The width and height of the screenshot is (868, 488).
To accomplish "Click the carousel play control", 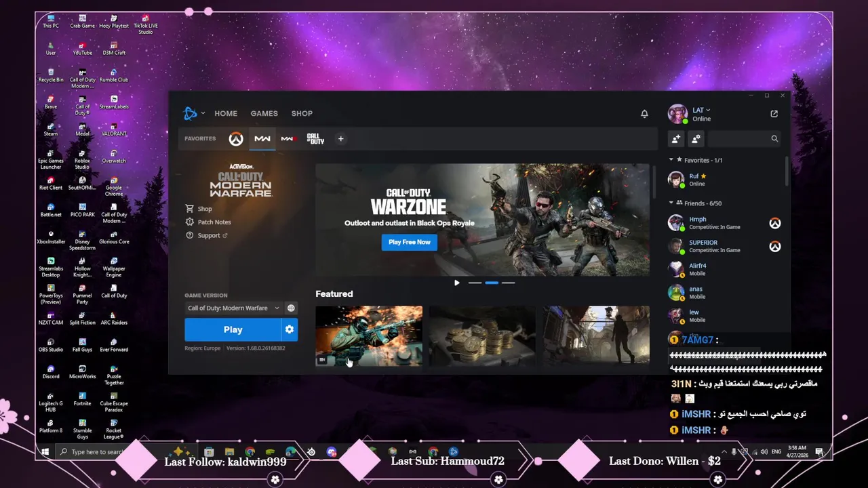I will coord(456,283).
